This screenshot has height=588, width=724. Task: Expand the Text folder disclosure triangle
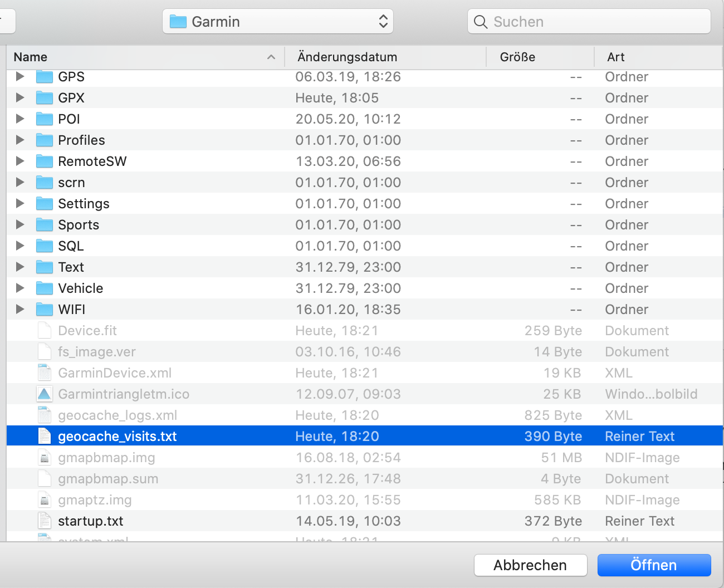click(x=20, y=267)
